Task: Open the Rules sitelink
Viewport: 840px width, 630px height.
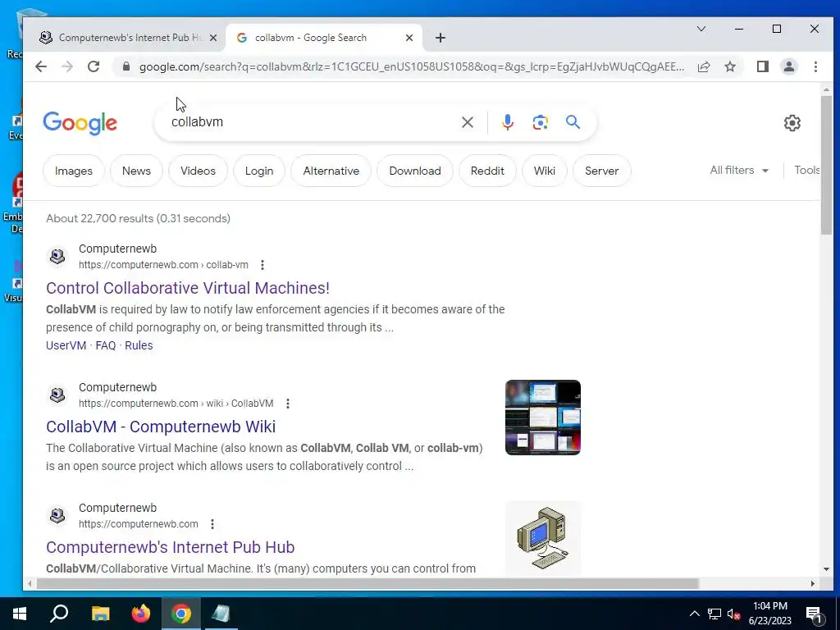Action: coord(139,345)
